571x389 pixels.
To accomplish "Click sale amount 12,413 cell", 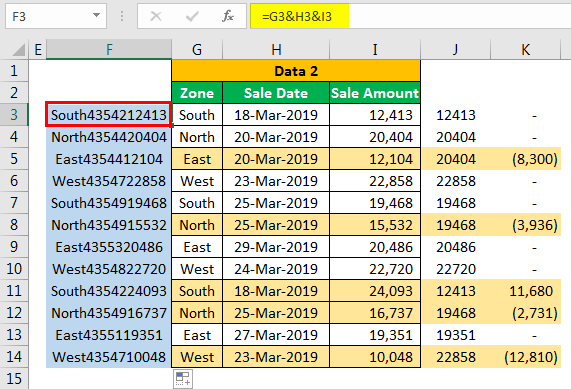I will click(x=375, y=115).
